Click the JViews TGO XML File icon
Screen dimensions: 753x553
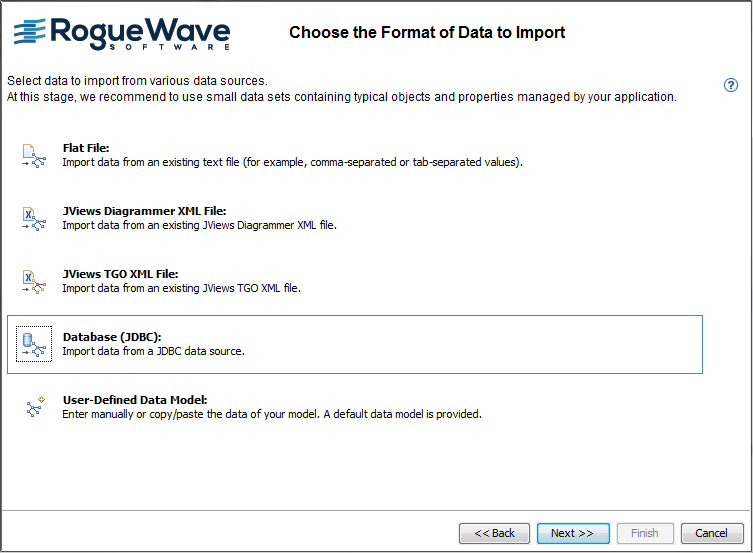pos(34,282)
